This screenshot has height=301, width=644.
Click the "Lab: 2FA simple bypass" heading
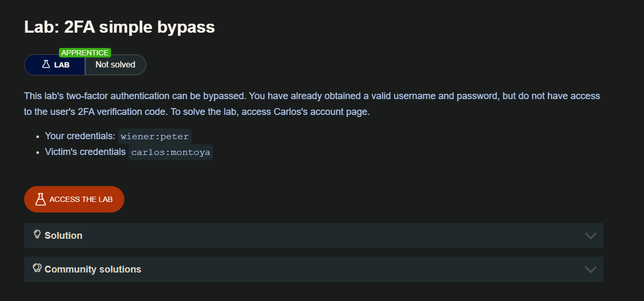[x=120, y=27]
